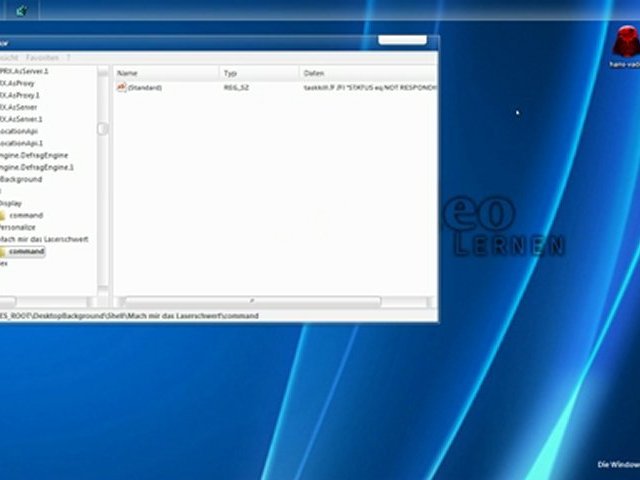Select the DesktopBackground key in tree
Image resolution: width=640 pixels, height=480 pixels.
[21, 180]
